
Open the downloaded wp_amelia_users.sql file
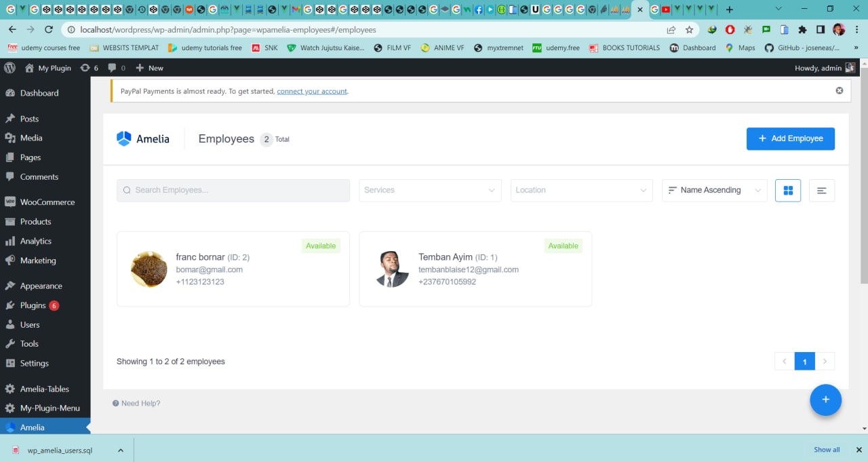[60, 450]
